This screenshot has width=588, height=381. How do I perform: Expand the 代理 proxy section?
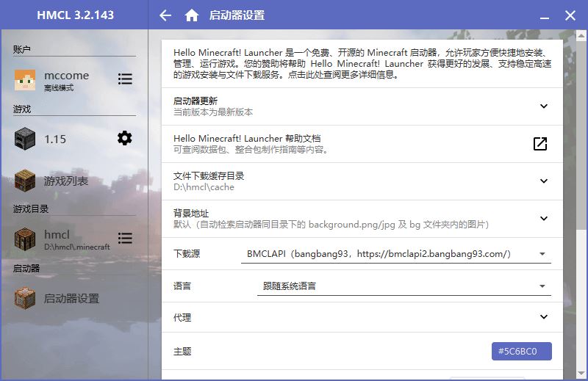[x=544, y=317]
